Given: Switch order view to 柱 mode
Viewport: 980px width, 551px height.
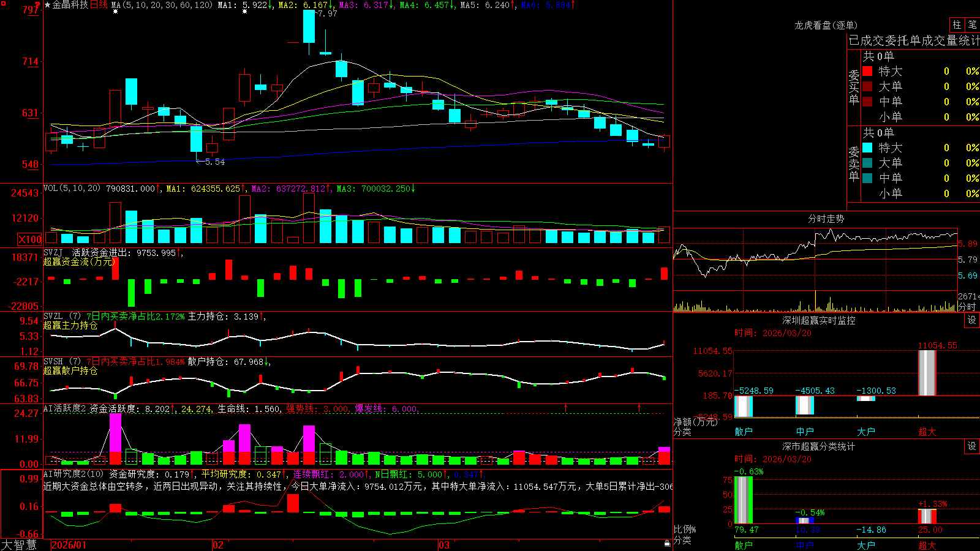Looking at the screenshot, I should click(957, 24).
